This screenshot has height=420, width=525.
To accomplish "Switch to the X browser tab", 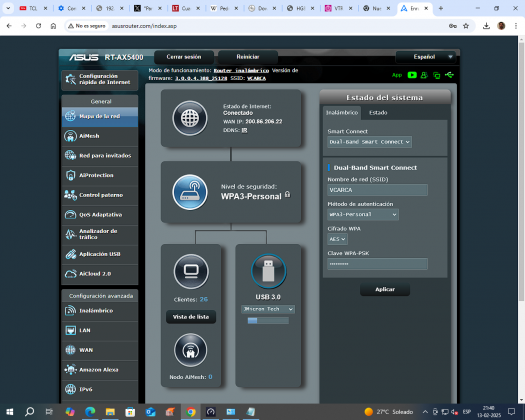I will (148, 8).
